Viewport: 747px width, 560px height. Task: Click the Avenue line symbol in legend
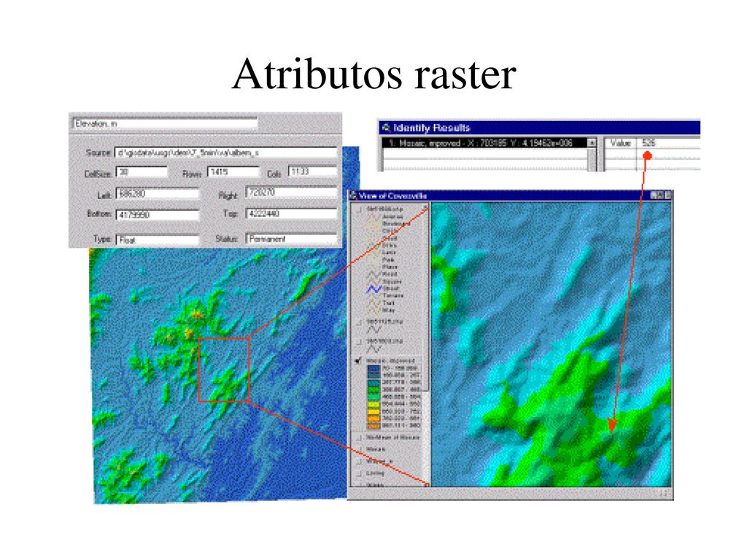pos(374,217)
